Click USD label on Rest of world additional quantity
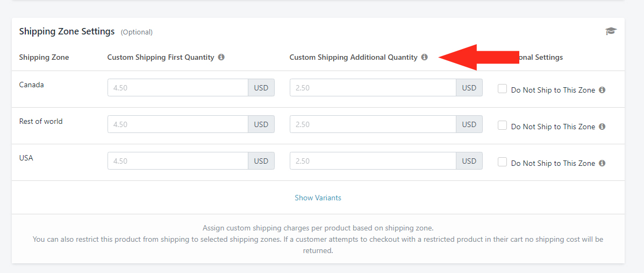The width and height of the screenshot is (644, 273). [469, 124]
